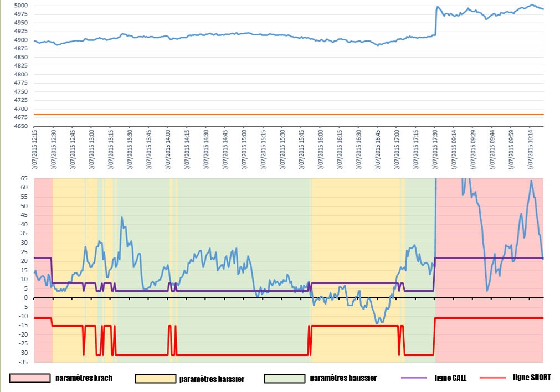Click the 17:15 time label on the x-axis
The height and width of the screenshot is (392, 560).
pos(417,149)
